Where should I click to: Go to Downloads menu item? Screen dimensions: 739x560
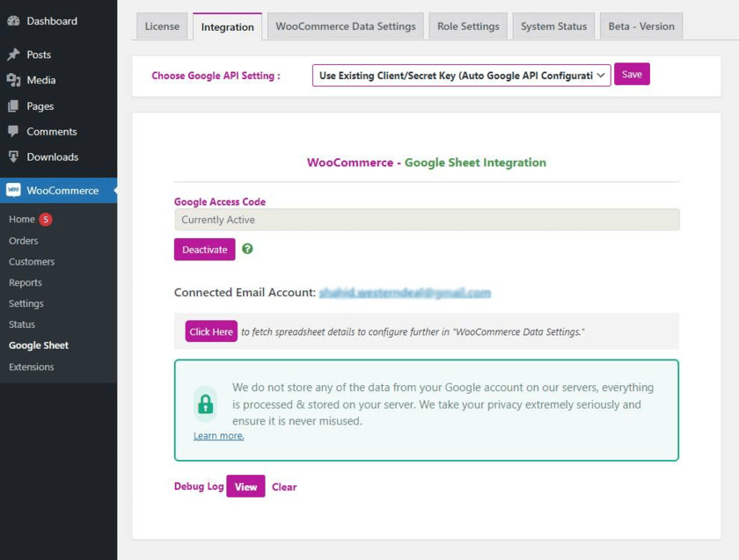click(52, 156)
